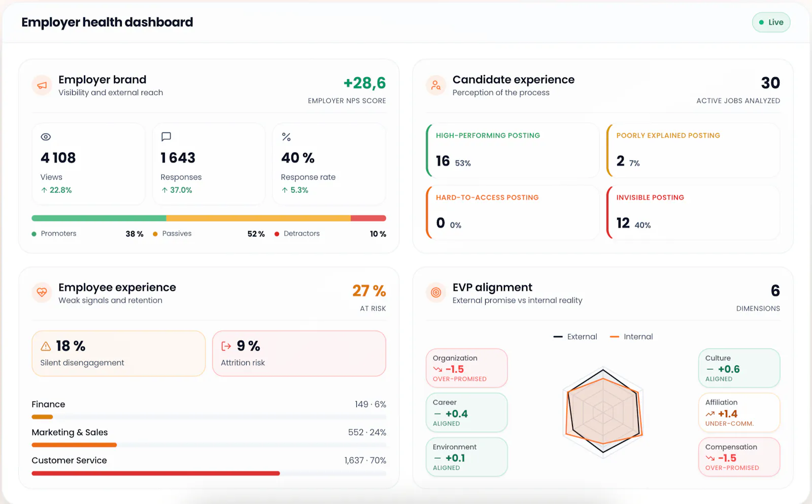Screen dimensions: 812x504
Task: Click the downward trend icon in Compensation card
Action: tap(710, 458)
